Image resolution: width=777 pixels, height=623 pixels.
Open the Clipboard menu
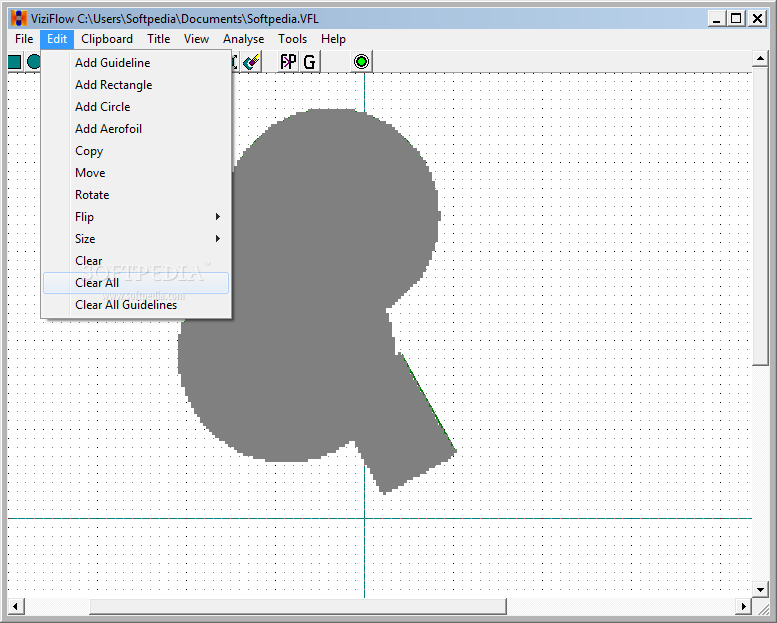click(x=107, y=39)
